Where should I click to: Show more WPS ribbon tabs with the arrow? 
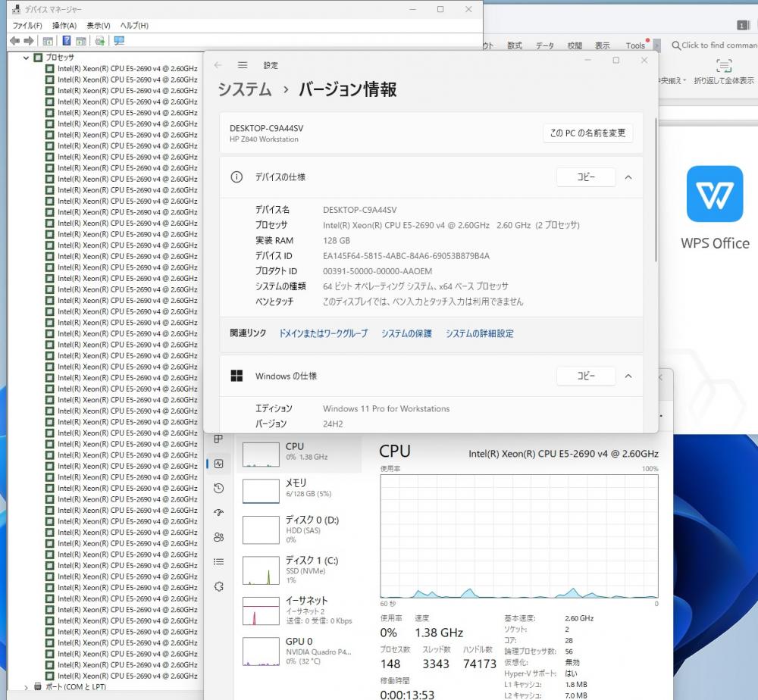656,45
